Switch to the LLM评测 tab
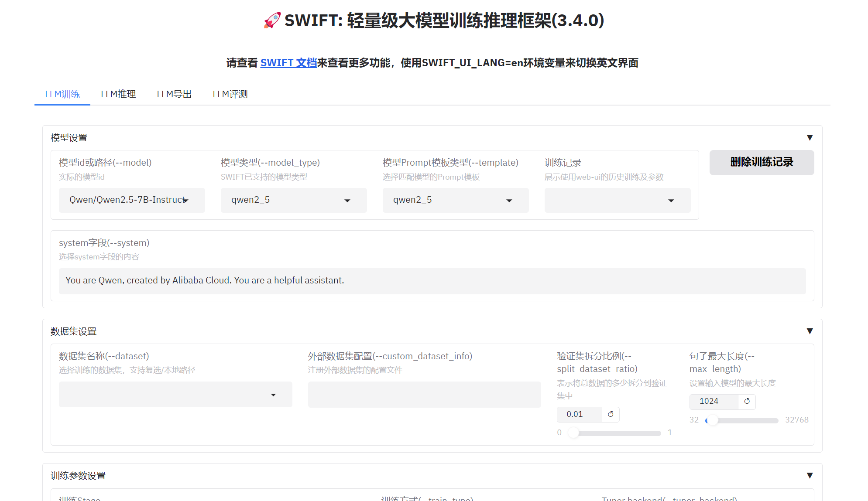 point(230,94)
